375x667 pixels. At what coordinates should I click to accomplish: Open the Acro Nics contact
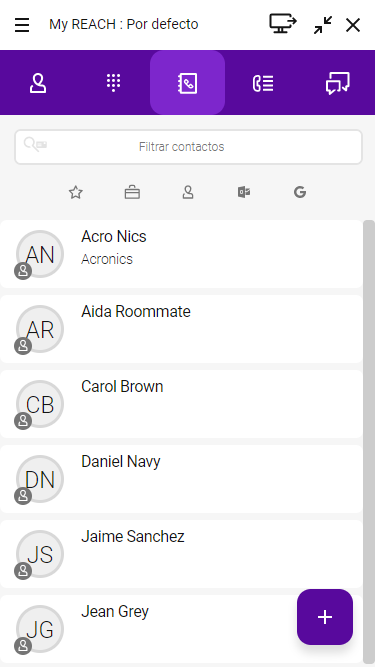click(x=182, y=254)
